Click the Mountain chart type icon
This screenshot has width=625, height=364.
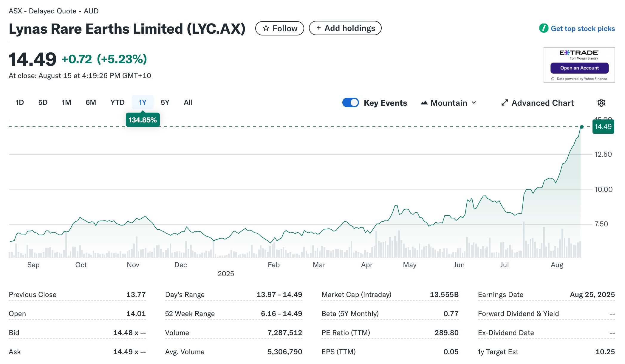tap(424, 103)
